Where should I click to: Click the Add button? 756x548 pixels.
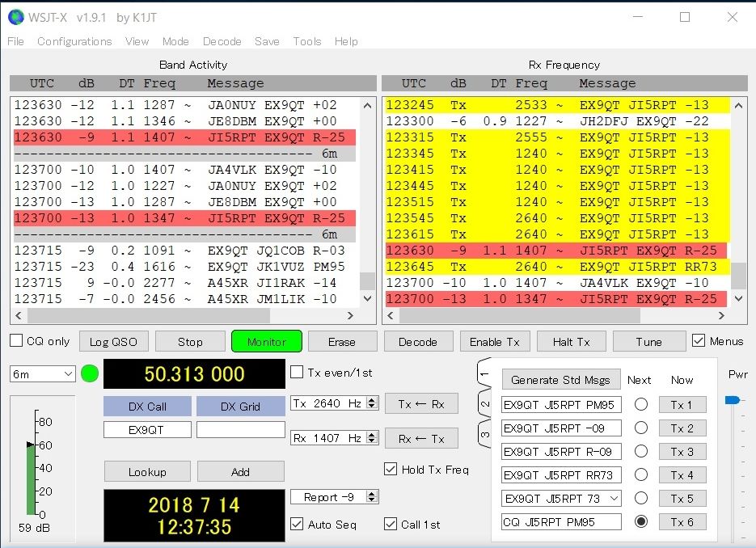click(x=241, y=471)
